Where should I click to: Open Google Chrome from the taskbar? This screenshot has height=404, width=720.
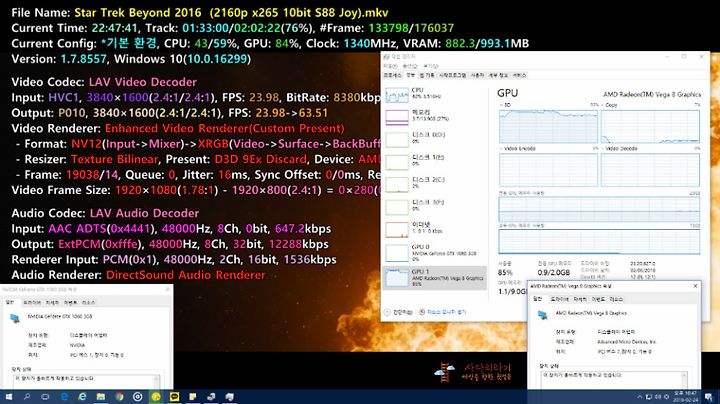(x=119, y=397)
